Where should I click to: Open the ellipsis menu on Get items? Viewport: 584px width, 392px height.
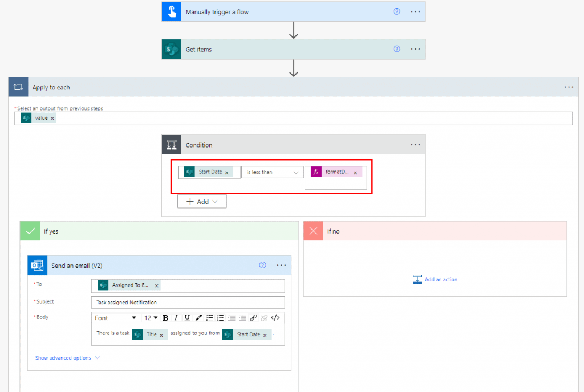click(415, 49)
